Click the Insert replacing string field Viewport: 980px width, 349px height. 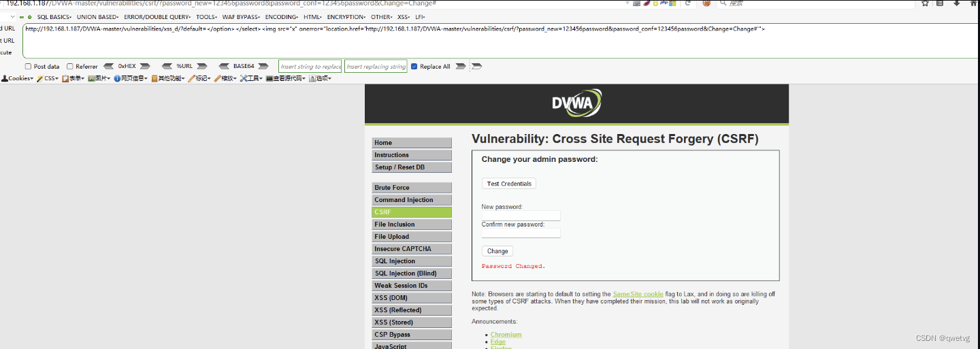pyautogui.click(x=376, y=67)
